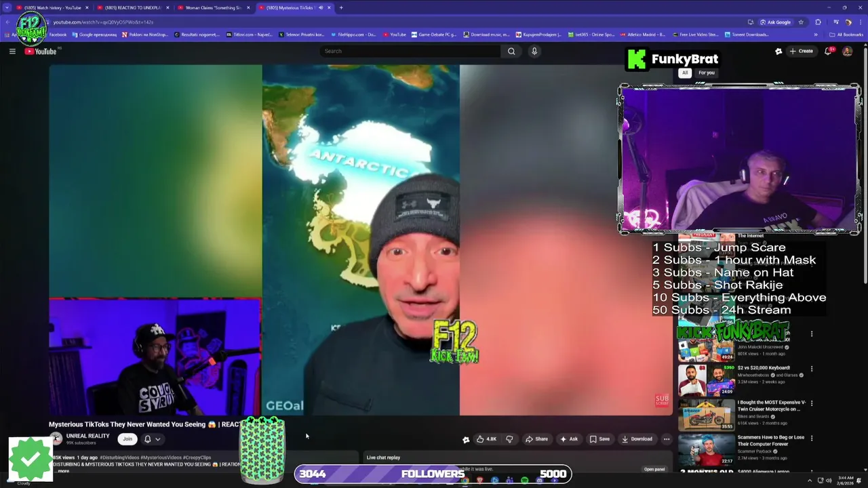Open options for the John Malecki Unscrewed video
The image size is (868, 488).
[812, 333]
